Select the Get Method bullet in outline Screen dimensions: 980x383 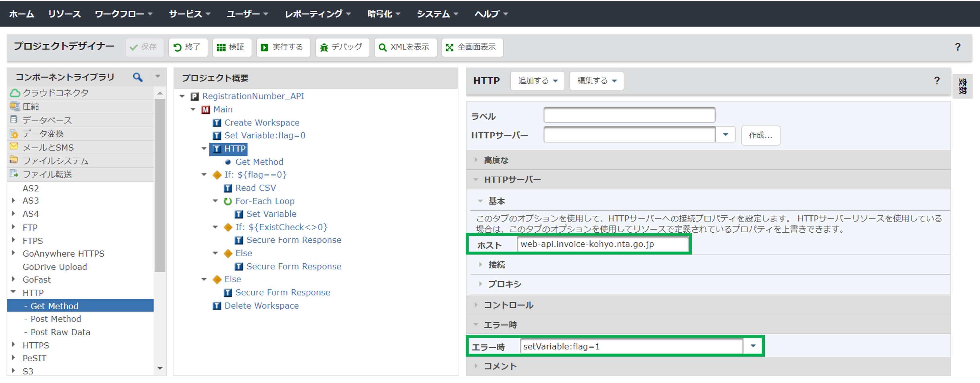228,162
